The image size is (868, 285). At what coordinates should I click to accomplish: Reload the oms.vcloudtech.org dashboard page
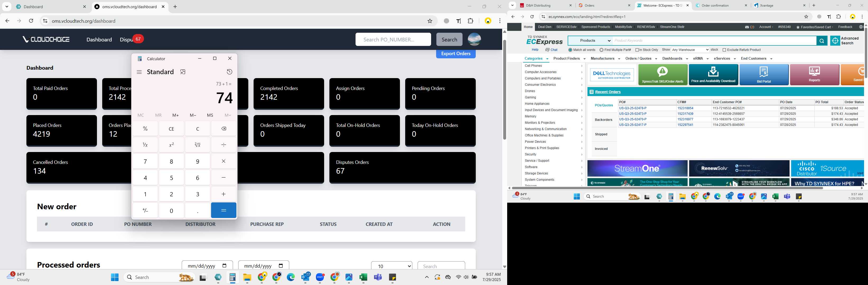(31, 21)
